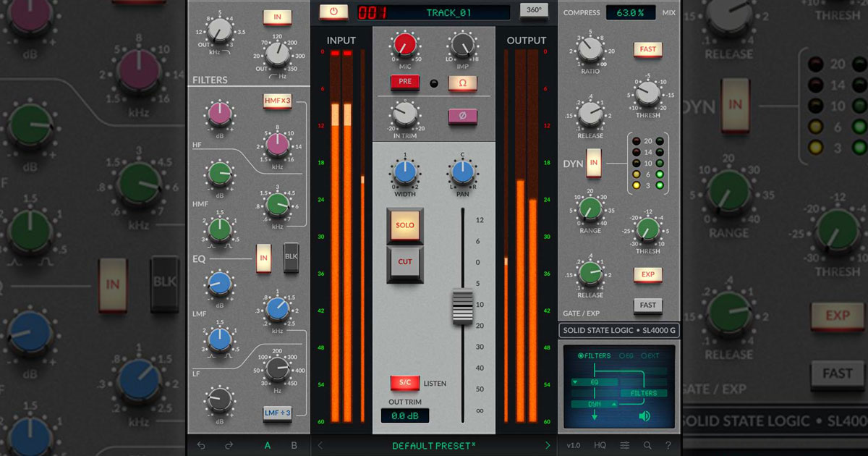The image size is (868, 456).
Task: Click the compressor RELEASE knob
Action: (590, 114)
